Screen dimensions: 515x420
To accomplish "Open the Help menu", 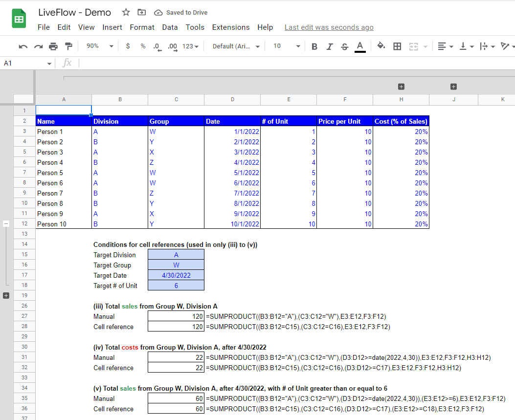I will pos(265,27).
